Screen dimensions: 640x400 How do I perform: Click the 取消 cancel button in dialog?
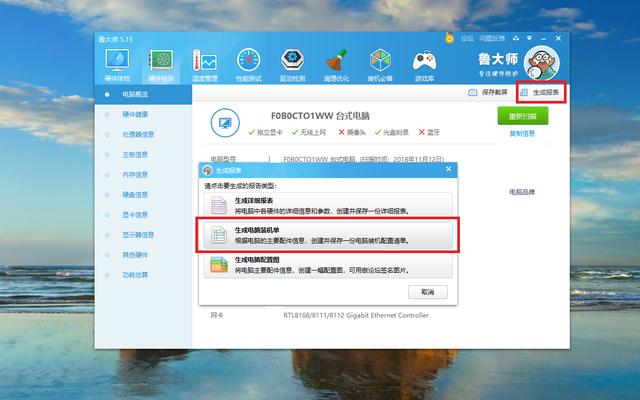(428, 292)
